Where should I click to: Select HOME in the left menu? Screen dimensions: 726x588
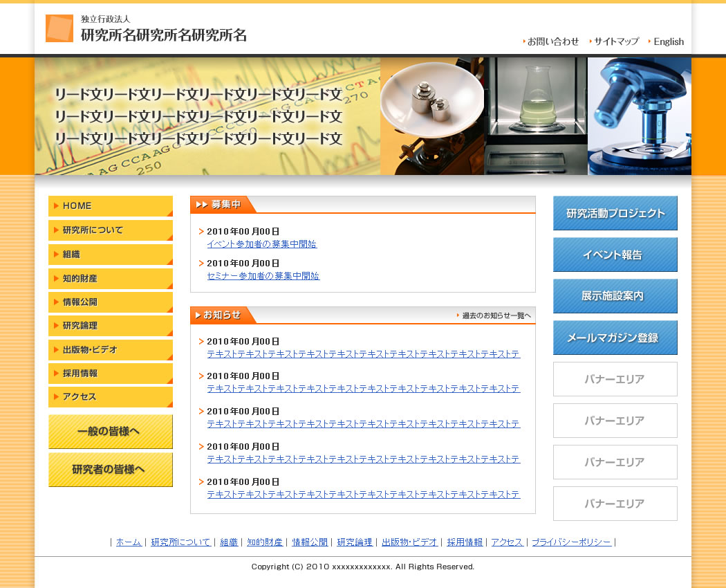pyautogui.click(x=111, y=205)
